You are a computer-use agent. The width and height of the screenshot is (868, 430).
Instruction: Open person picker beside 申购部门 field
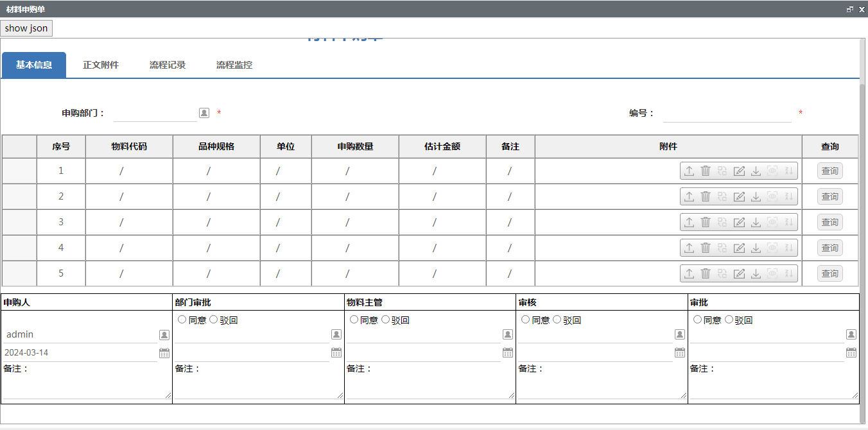coord(204,113)
